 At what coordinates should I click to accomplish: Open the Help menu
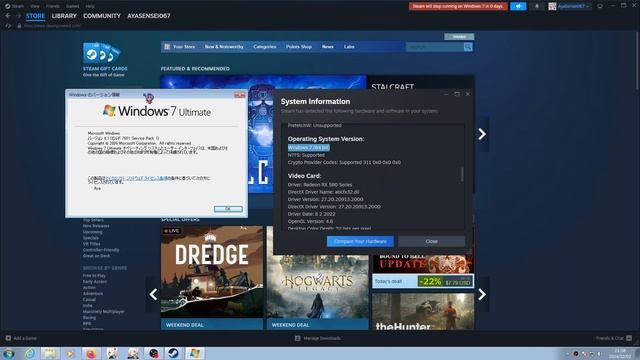click(90, 6)
